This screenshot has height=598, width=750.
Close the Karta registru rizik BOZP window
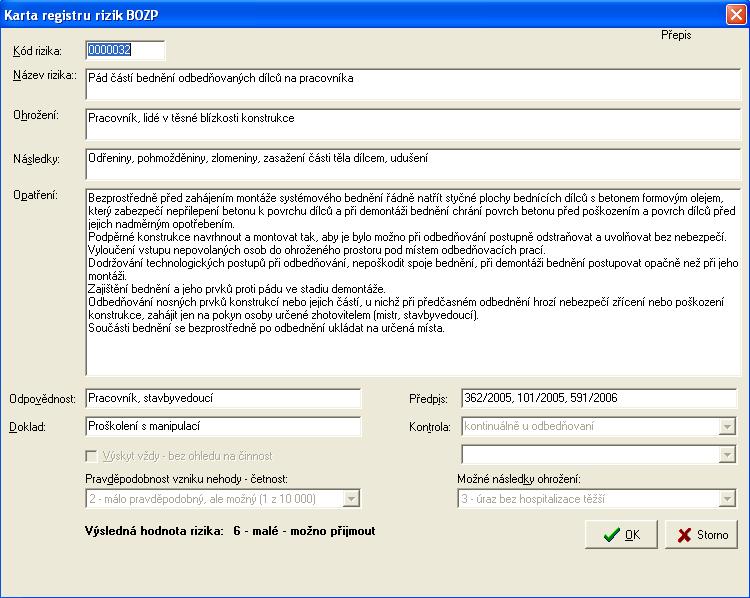736,14
